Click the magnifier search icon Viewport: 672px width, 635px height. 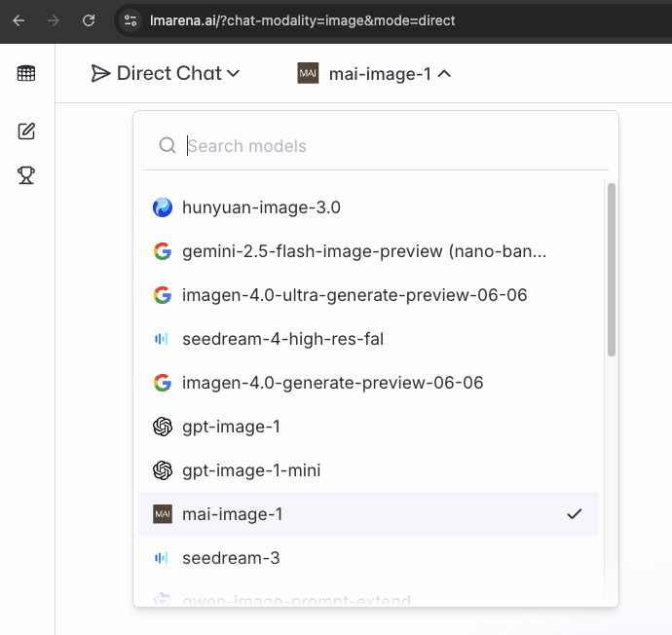168,146
